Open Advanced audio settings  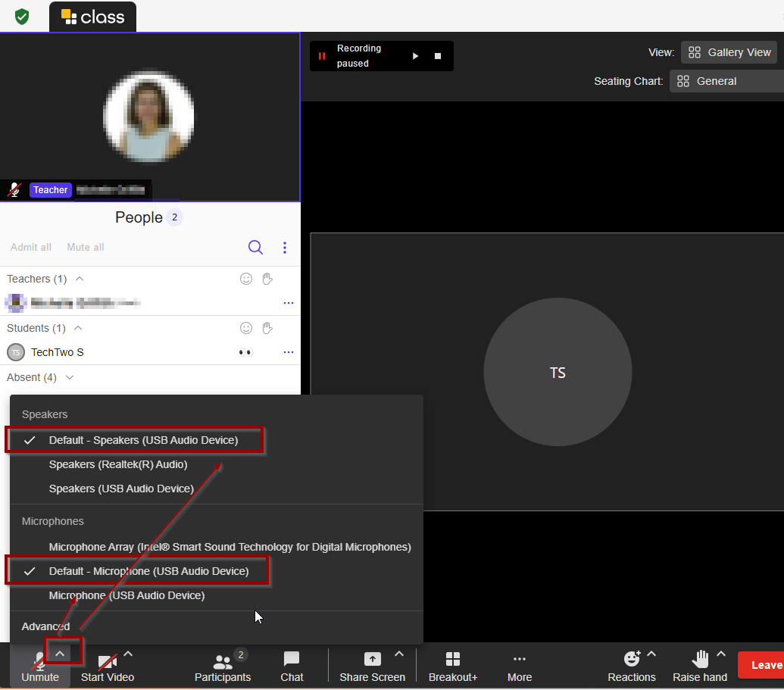46,626
